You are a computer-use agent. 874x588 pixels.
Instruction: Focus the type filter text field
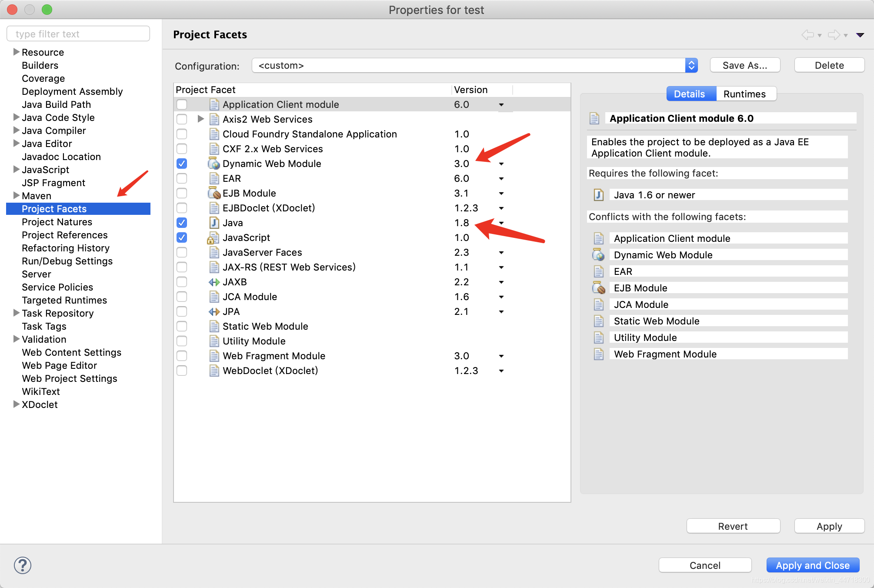pos(78,34)
